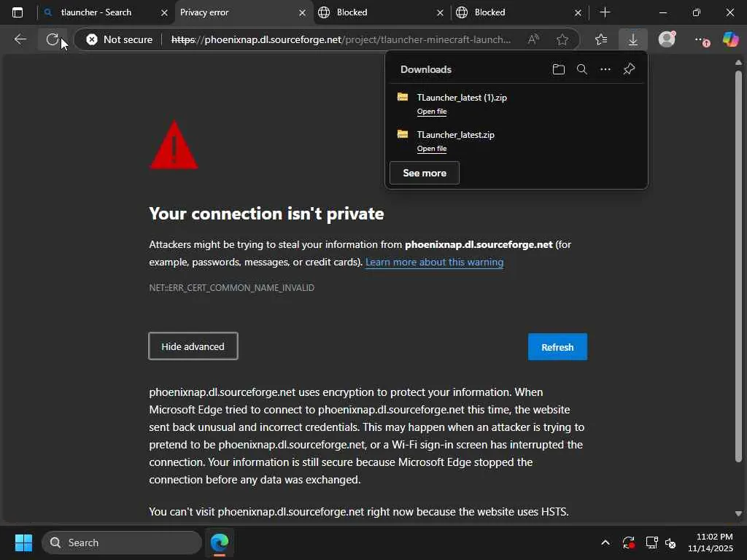The height and width of the screenshot is (560, 747).
Task: Click the Read aloud icon
Action: 533,39
